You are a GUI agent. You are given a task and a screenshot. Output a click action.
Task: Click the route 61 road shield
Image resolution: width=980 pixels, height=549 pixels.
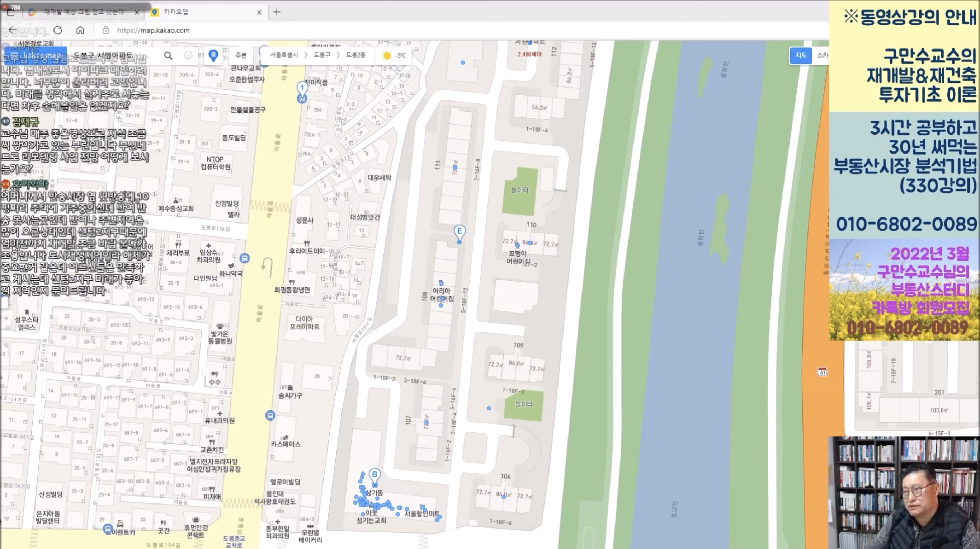pos(822,372)
